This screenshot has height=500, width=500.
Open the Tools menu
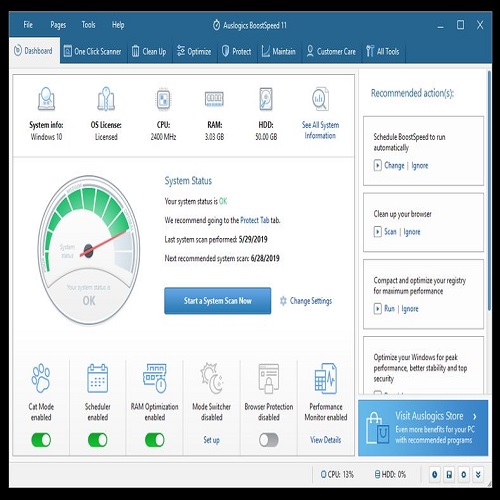click(x=88, y=25)
